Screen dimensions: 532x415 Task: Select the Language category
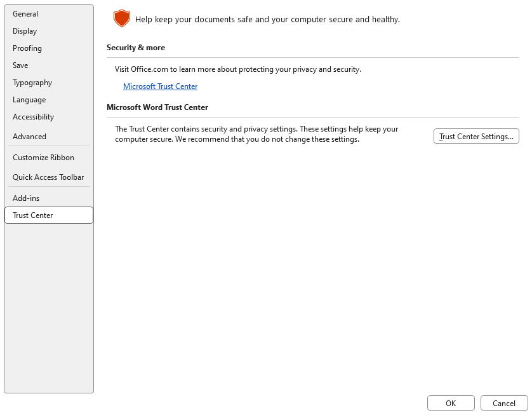(x=29, y=100)
